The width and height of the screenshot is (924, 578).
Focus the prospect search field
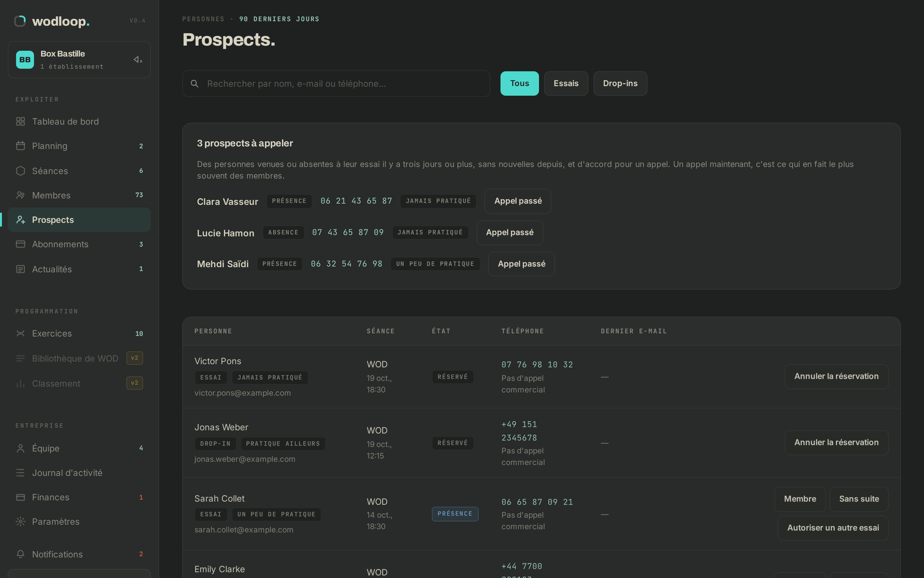(336, 83)
